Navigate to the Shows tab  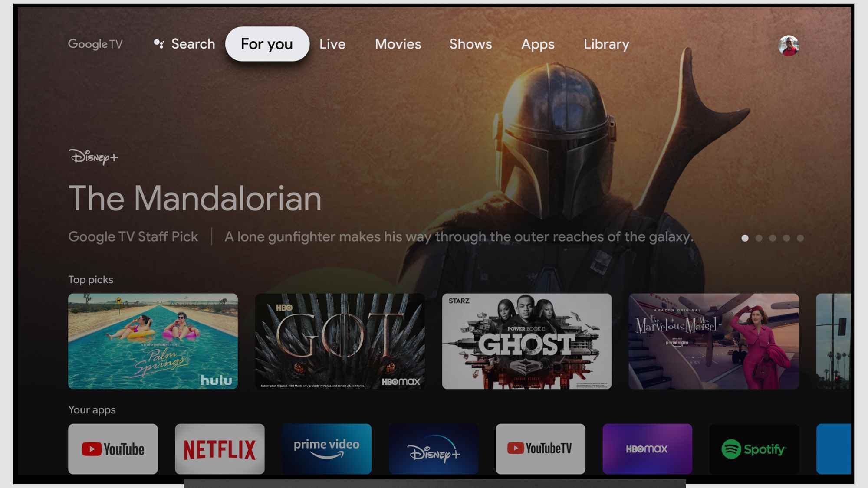pyautogui.click(x=470, y=43)
